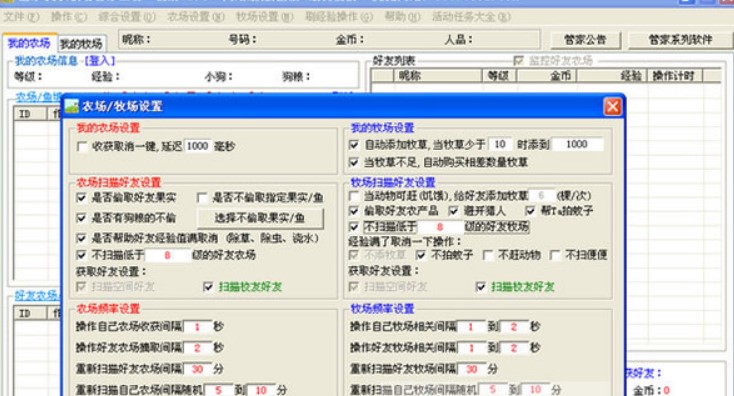Click 重新扫描好友牧场间隔 minutes field
Viewport: 734px width, 396px height.
pos(471,369)
